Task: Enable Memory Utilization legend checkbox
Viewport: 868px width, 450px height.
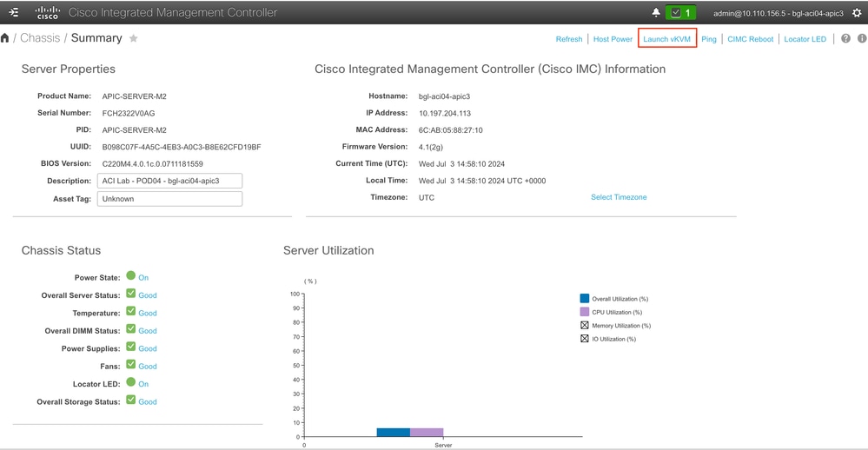Action: tap(585, 325)
